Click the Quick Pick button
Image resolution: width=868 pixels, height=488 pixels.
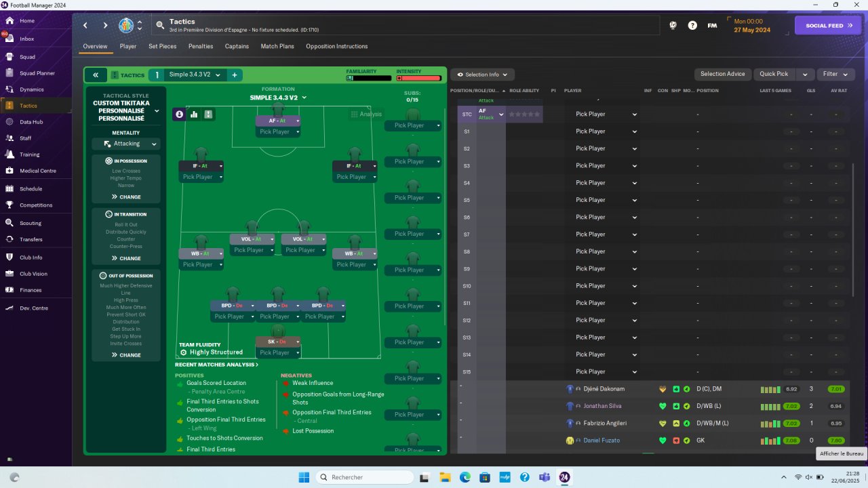tap(774, 75)
